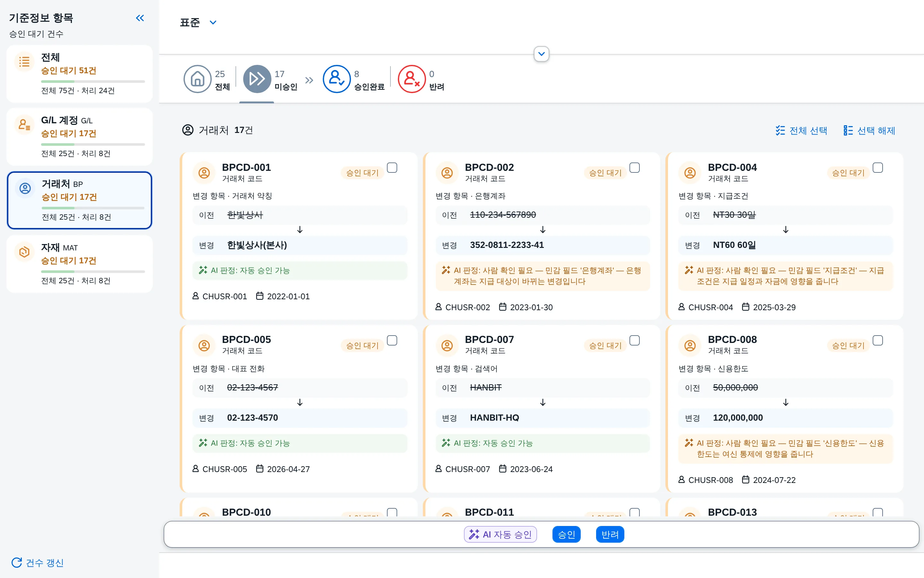The width and height of the screenshot is (924, 578).
Task: Click the BPCD-008 card avatar icon
Action: (689, 346)
